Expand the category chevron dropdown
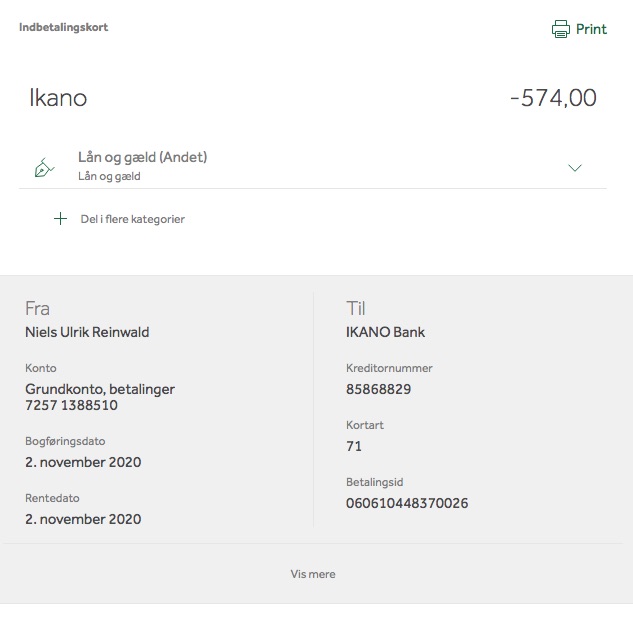Image resolution: width=633 pixels, height=635 pixels. [x=575, y=168]
